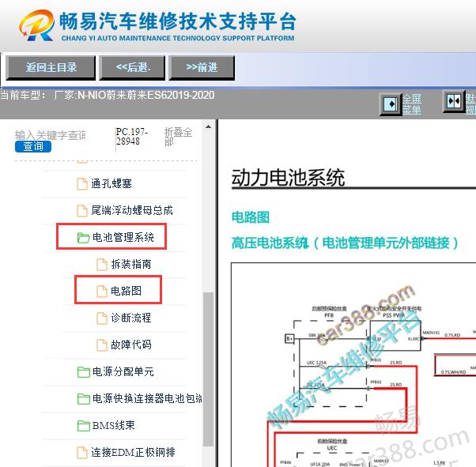Viewport: 476px width, 467px height.
Task: Open the 尾端浮动螺母总成 document
Action: [132, 210]
